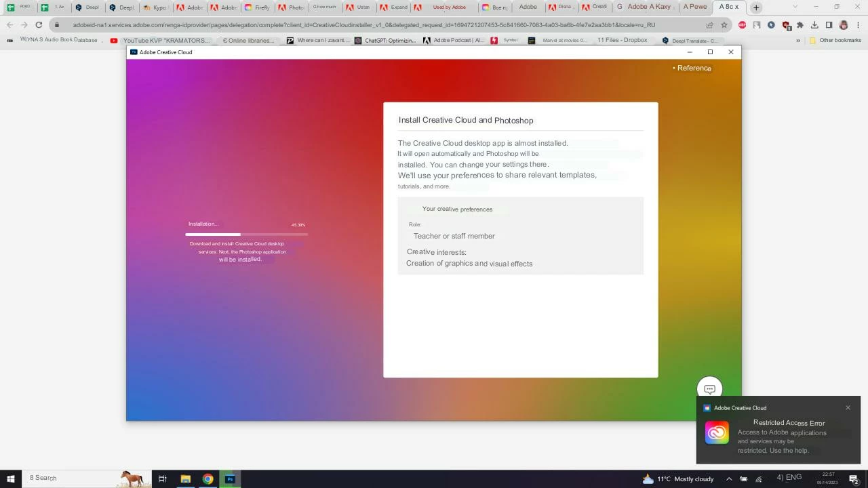This screenshot has width=868, height=488.
Task: Bookmark this page with star icon
Action: 724,25
